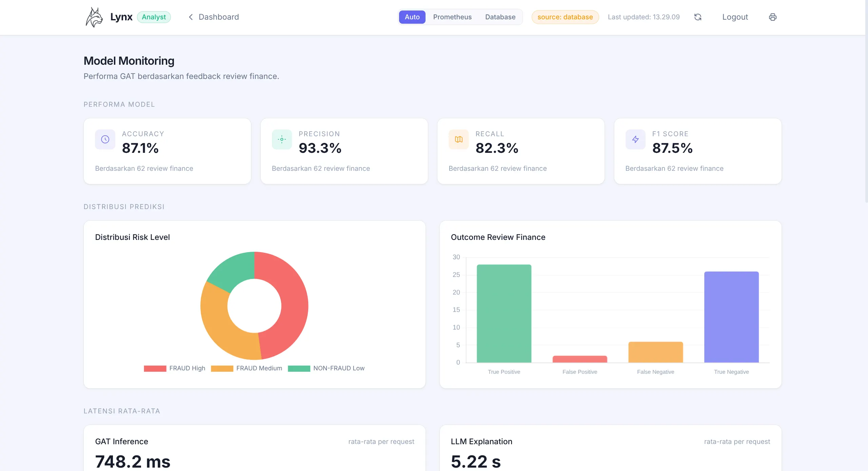Click the 87.5% F1 score value
This screenshot has height=471, width=868.
click(x=672, y=148)
